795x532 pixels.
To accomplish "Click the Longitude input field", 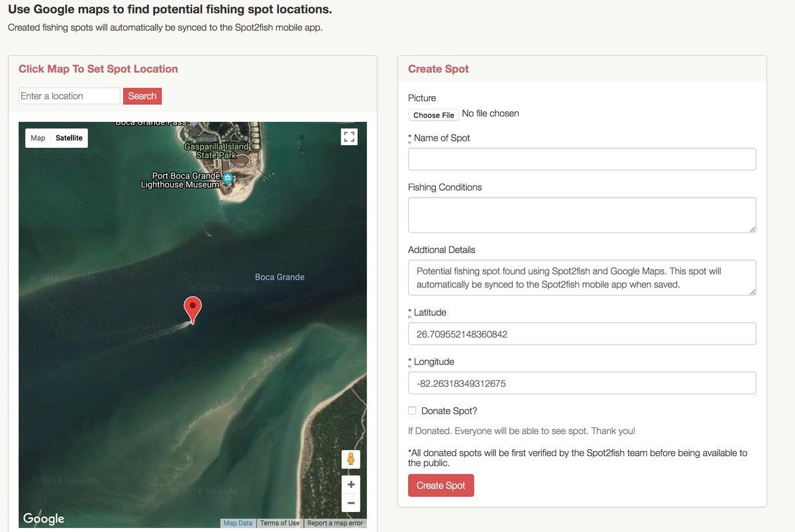I will (x=582, y=383).
